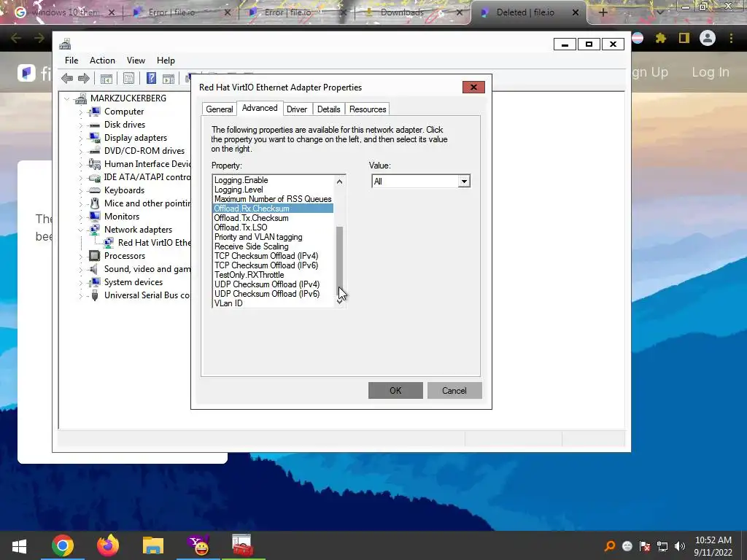Select Priority and VLAN tagging property
Image resolution: width=747 pixels, height=560 pixels.
click(x=258, y=237)
